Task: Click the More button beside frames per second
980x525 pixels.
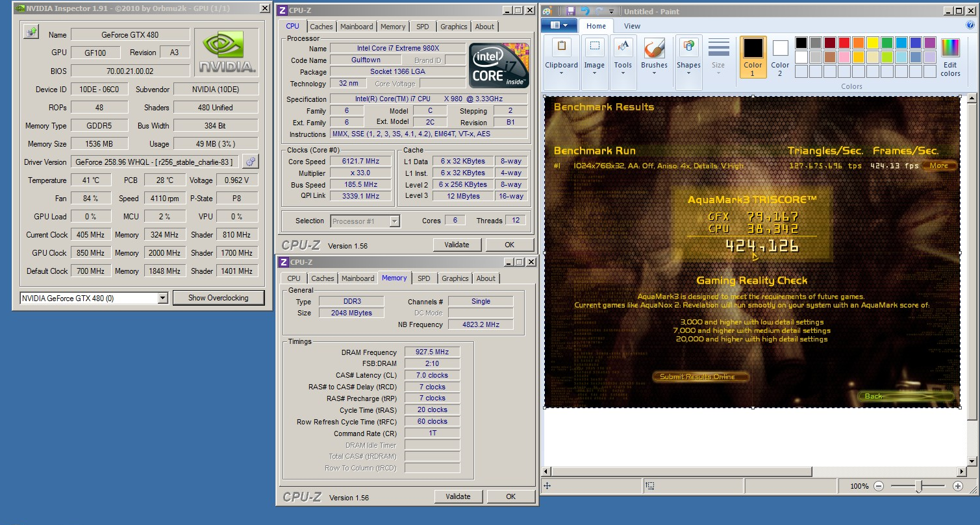Action: tap(938, 165)
